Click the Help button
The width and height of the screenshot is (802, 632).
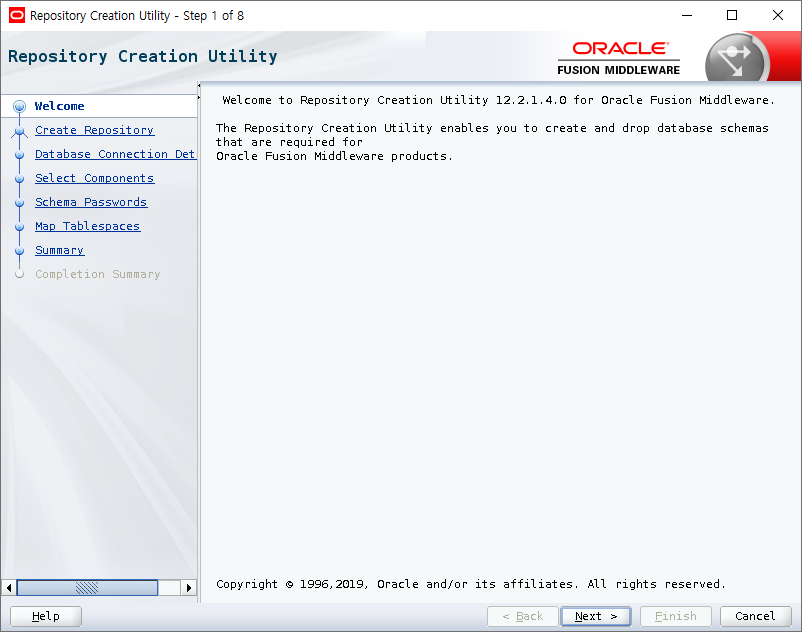pos(46,616)
